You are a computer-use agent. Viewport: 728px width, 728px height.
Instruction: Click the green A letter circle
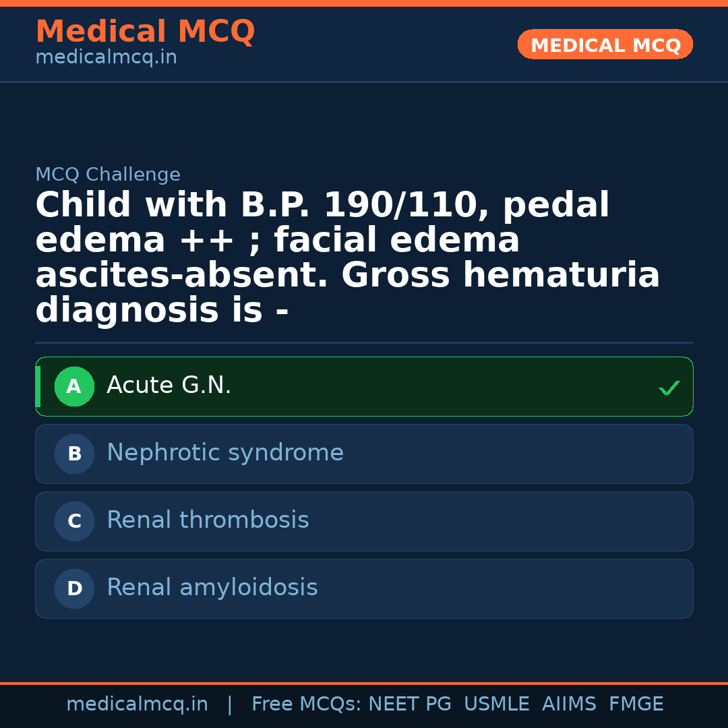tap(74, 387)
